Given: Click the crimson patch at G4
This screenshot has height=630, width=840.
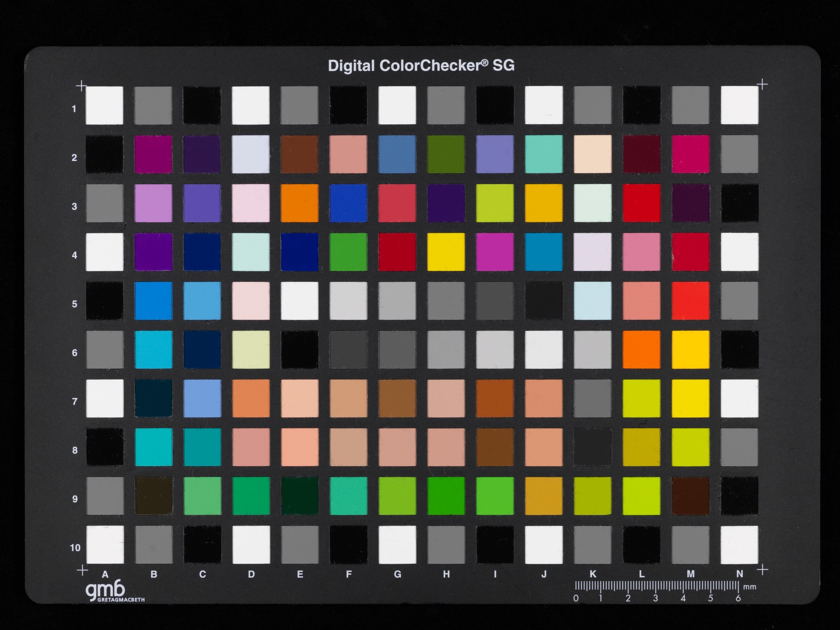Looking at the screenshot, I should (x=397, y=252).
